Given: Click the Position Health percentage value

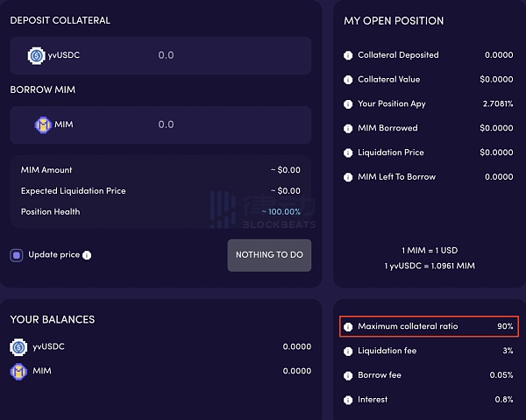Looking at the screenshot, I should [x=281, y=211].
